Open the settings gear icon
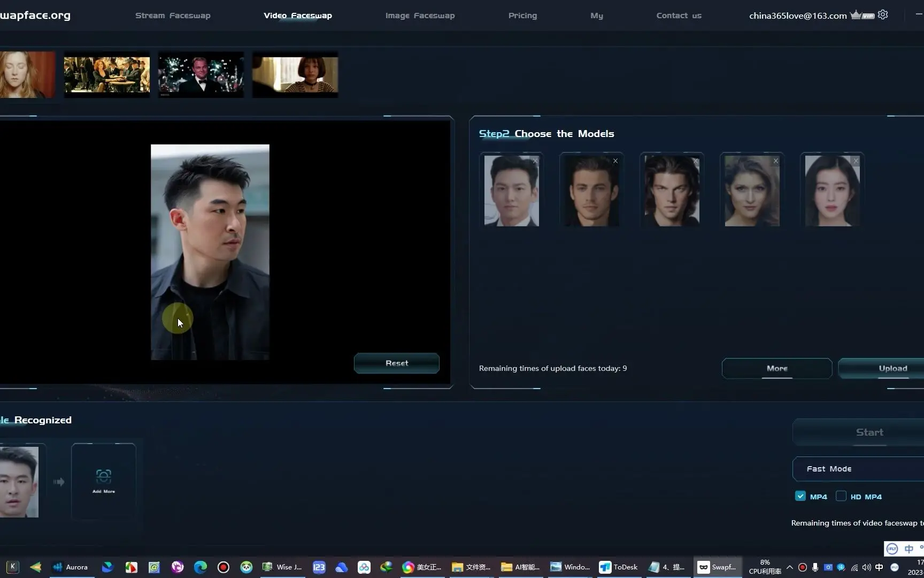 point(883,15)
